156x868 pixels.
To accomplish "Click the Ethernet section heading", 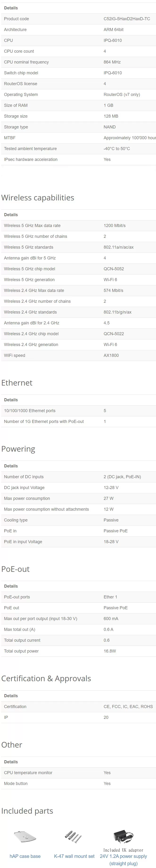I will pos(17,382).
